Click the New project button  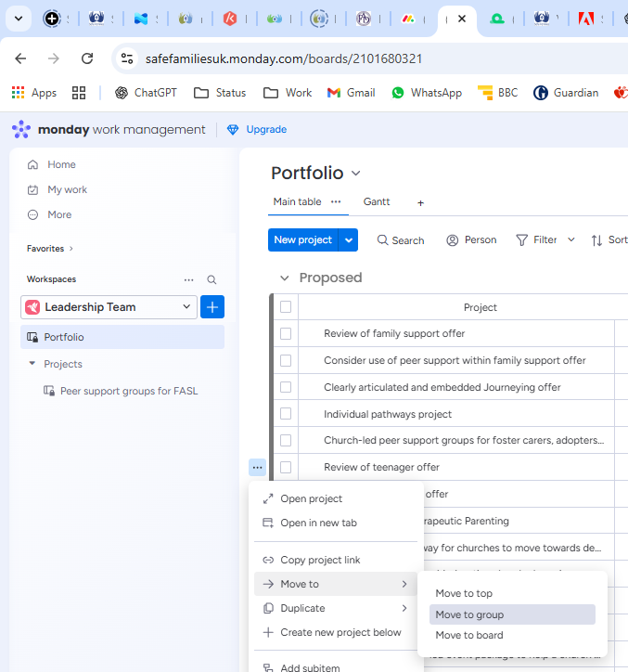[x=302, y=239]
